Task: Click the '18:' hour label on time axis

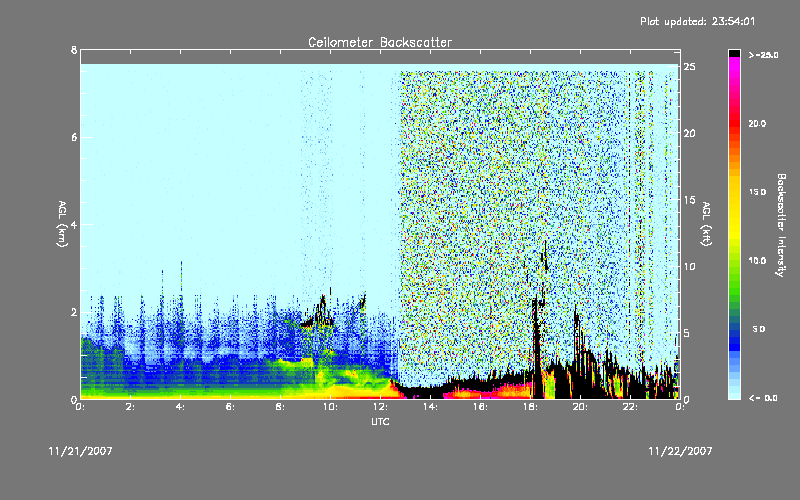Action: 530,407
